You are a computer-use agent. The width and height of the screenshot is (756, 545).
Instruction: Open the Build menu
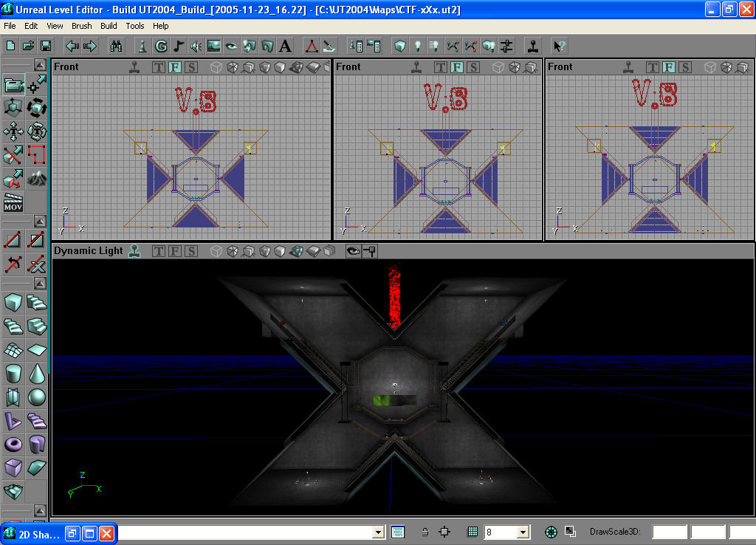point(109,26)
